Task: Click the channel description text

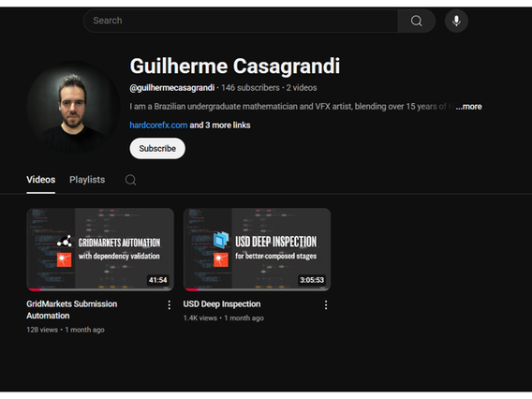Action: pyautogui.click(x=292, y=107)
